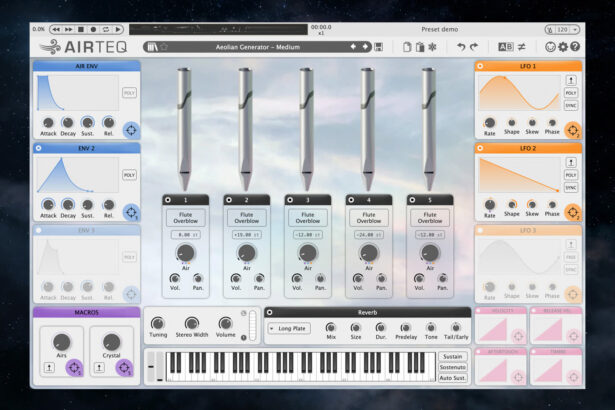Image resolution: width=615 pixels, height=410 pixels.
Task: Toggle POLY mode on AIR ENV
Action: (x=129, y=93)
